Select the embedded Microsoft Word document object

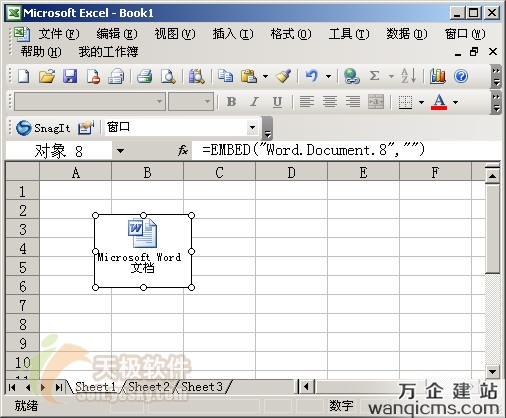[143, 251]
